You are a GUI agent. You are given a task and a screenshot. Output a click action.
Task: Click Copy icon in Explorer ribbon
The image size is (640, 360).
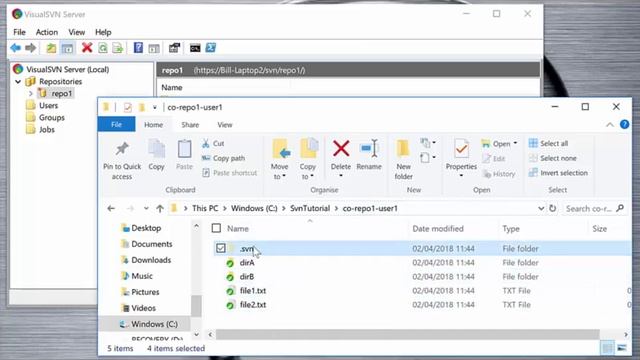click(x=156, y=149)
